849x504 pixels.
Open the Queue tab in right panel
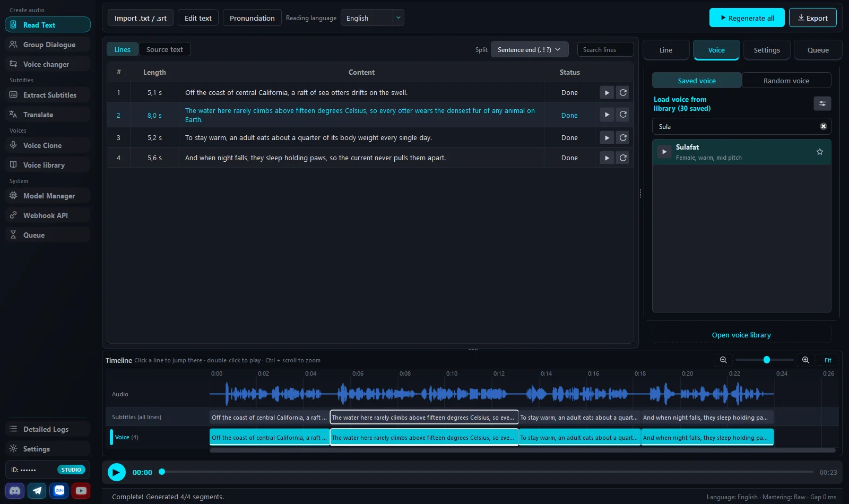click(x=818, y=50)
